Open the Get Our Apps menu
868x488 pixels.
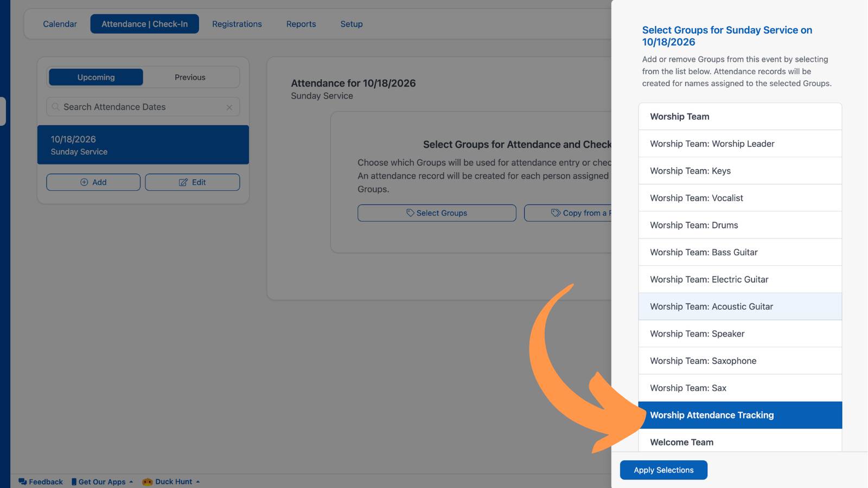coord(103,481)
